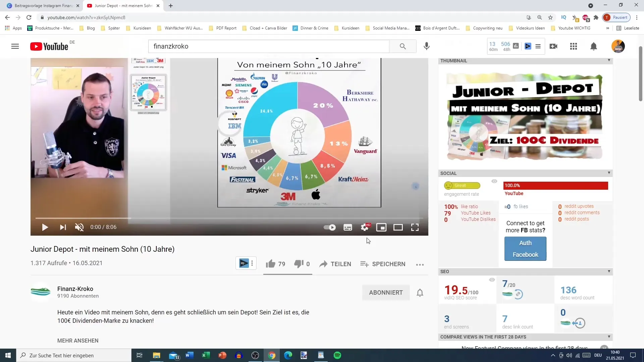The height and width of the screenshot is (362, 644).
Task: Go to YouTube home via logo
Action: [x=49, y=46]
